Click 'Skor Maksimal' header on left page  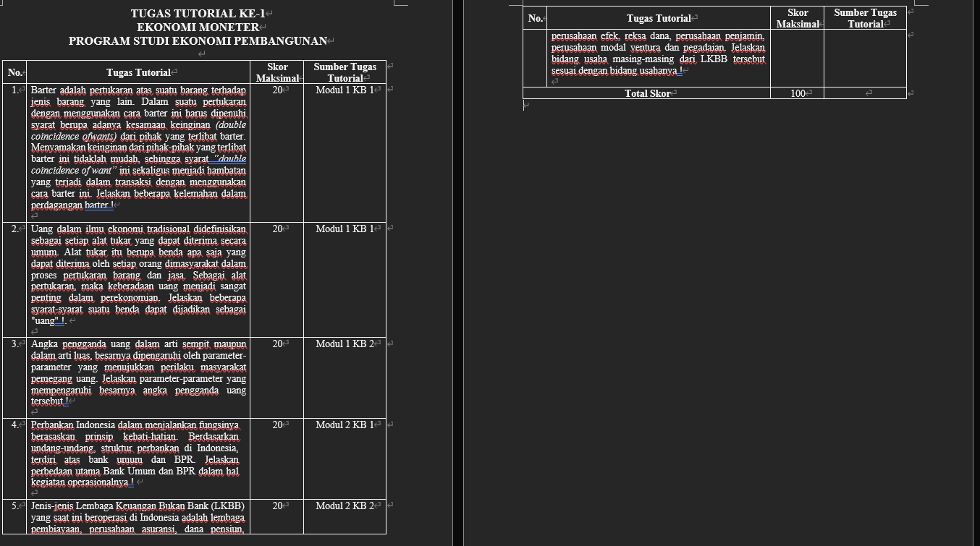pyautogui.click(x=277, y=72)
